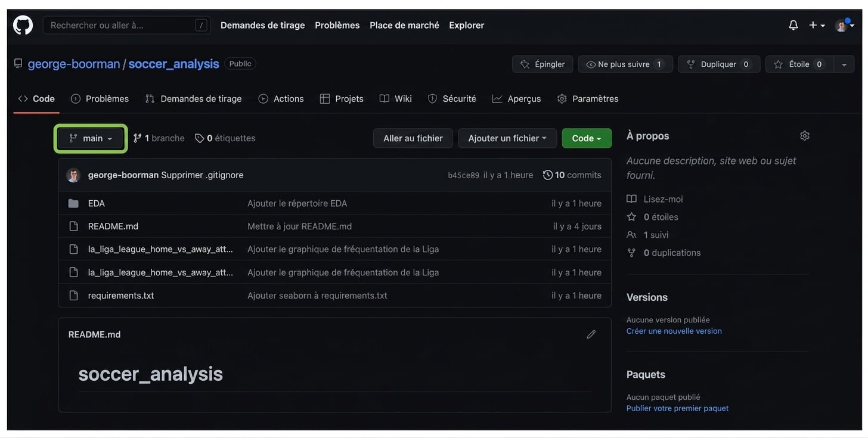Open Explorer in top navigation
The width and height of the screenshot is (868, 438).
(467, 25)
